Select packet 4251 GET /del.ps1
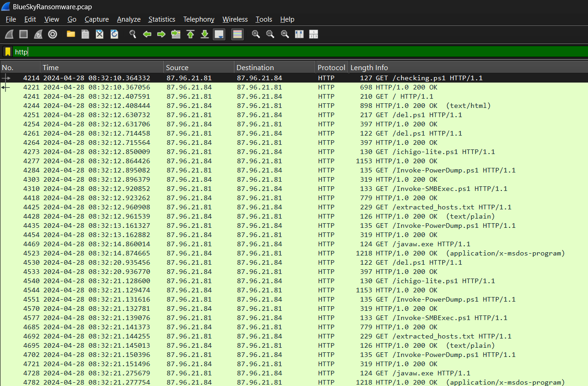This screenshot has height=386, width=588. point(294,115)
